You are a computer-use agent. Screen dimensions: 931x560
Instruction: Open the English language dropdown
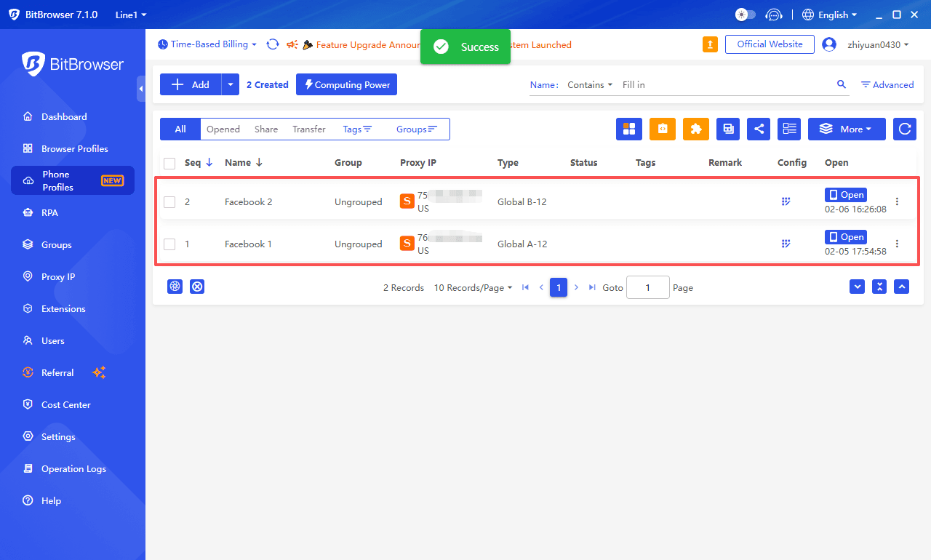click(830, 15)
